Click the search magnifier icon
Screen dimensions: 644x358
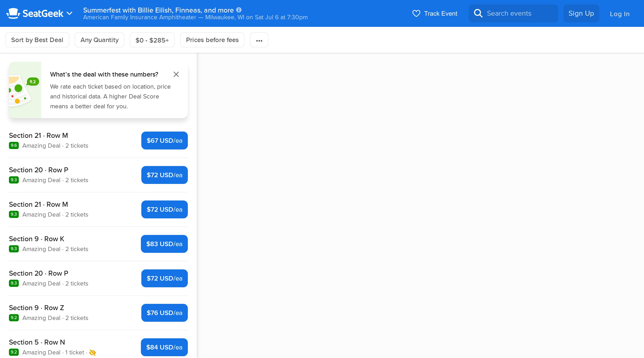tap(478, 13)
